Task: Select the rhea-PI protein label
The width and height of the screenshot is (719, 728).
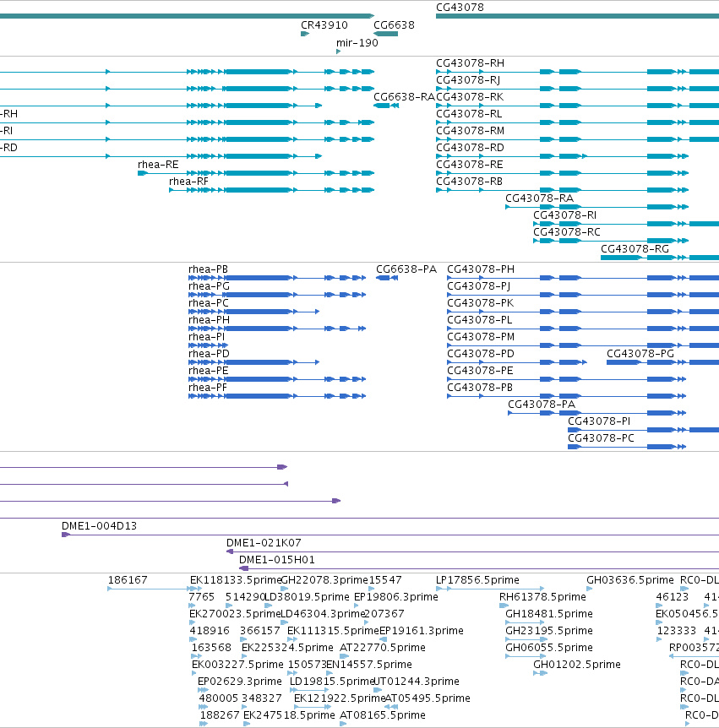Action: [x=207, y=337]
